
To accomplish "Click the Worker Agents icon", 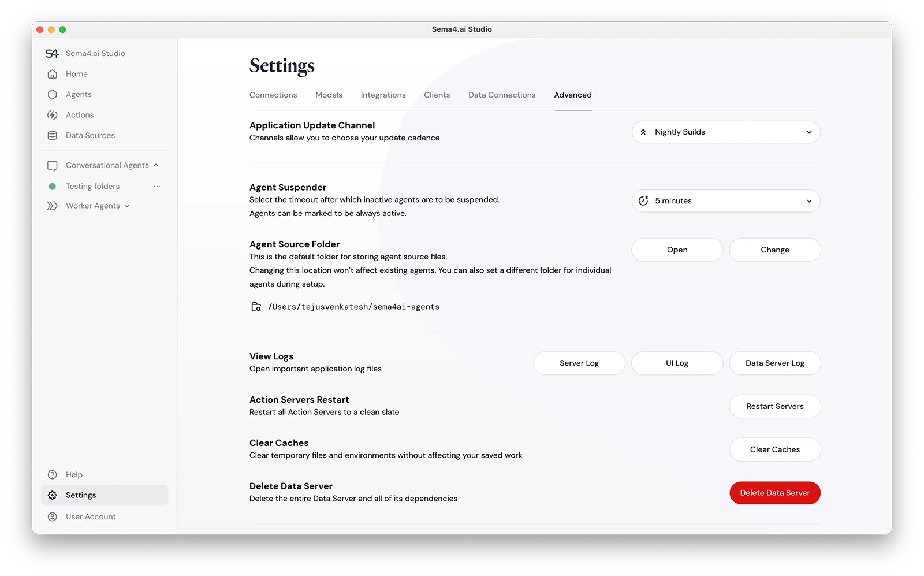I will pos(53,206).
